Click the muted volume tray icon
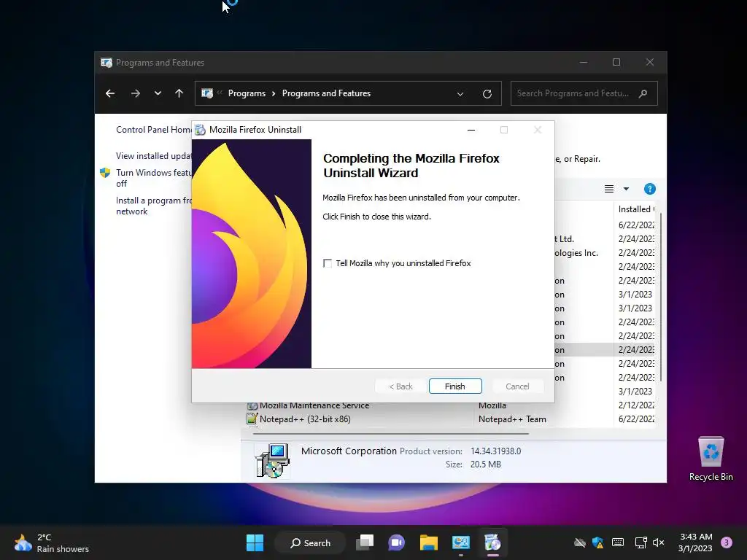747x560 pixels. point(659,542)
